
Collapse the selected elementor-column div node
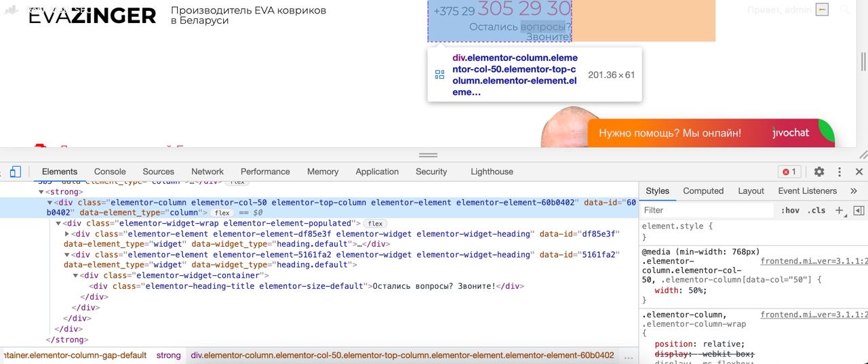click(x=50, y=203)
